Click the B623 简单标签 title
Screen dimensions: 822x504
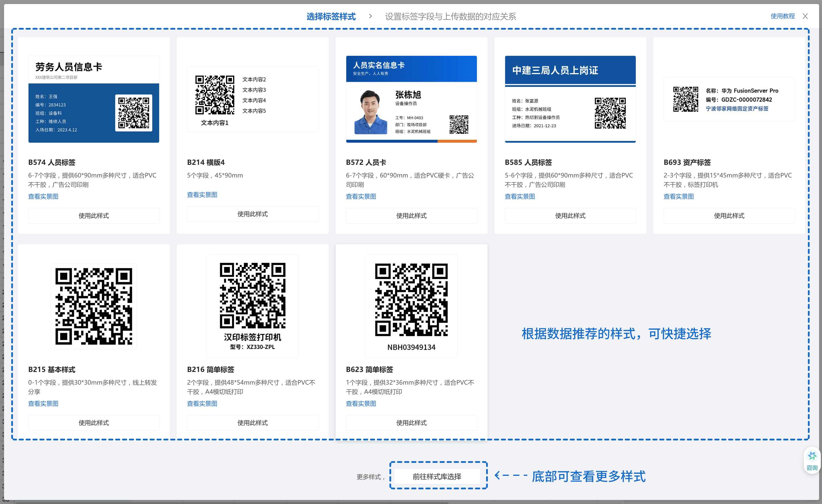click(x=369, y=369)
